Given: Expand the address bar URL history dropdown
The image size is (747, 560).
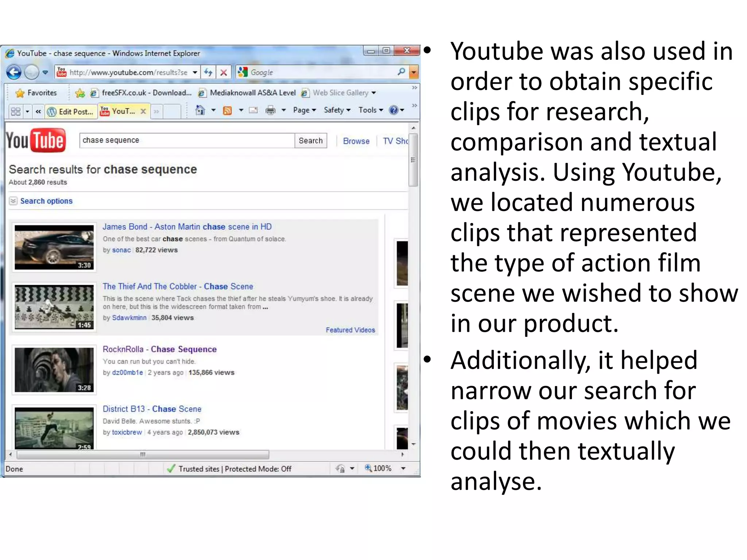Looking at the screenshot, I should coord(195,72).
